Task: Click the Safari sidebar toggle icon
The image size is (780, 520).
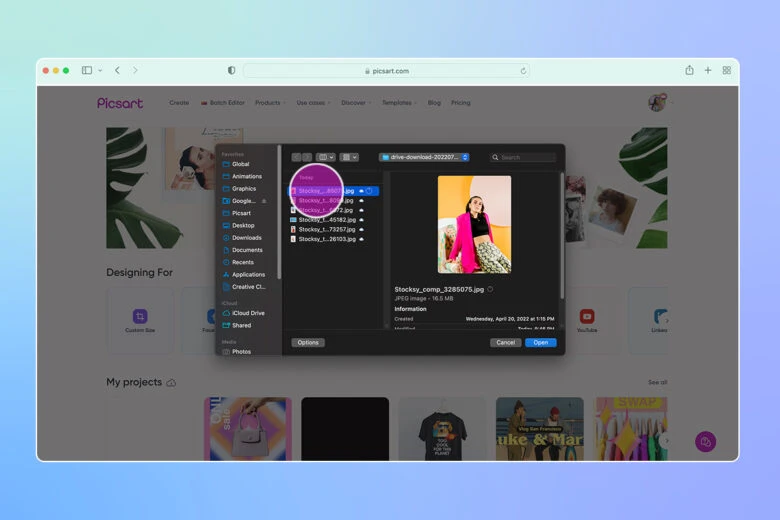Action: 87,70
